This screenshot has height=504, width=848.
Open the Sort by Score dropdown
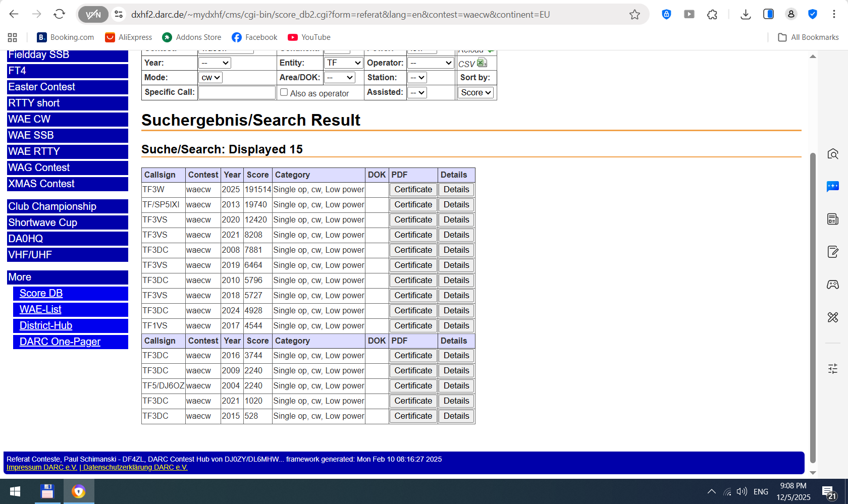tap(475, 93)
